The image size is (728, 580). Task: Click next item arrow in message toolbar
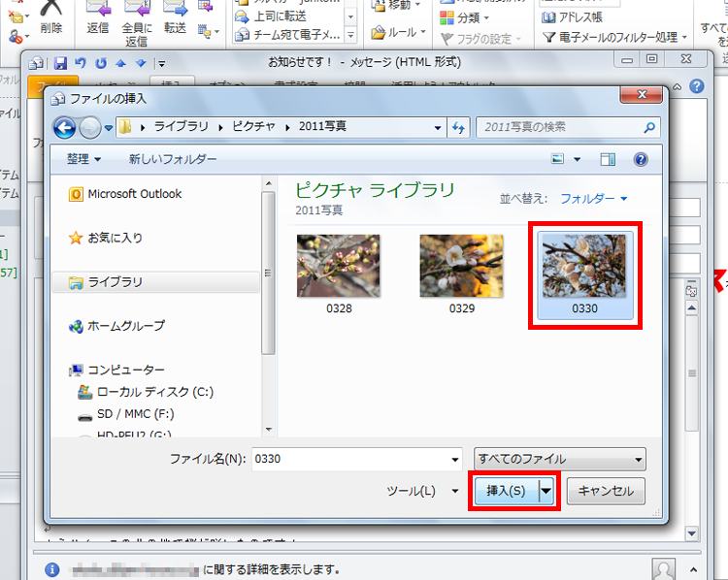[141, 63]
